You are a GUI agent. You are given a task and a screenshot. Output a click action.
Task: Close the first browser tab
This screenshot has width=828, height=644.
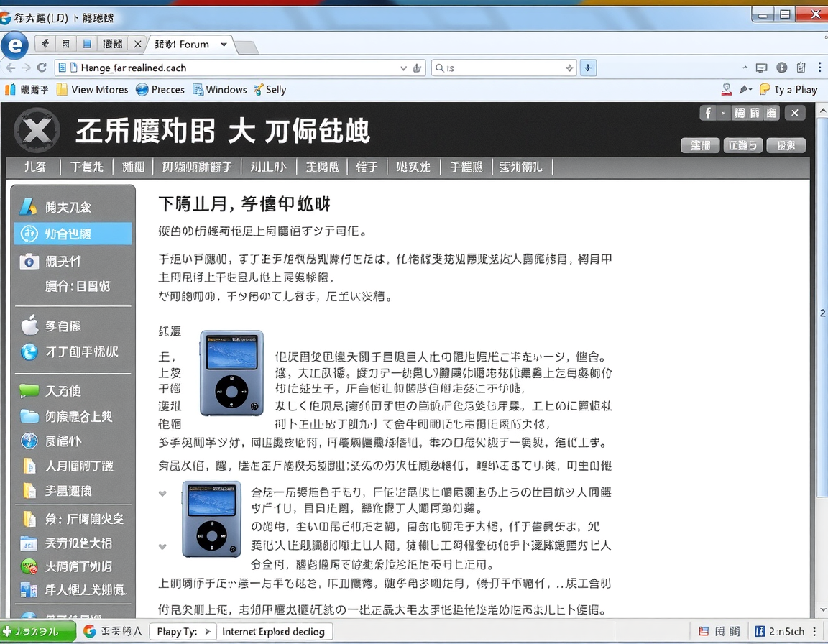tap(138, 44)
